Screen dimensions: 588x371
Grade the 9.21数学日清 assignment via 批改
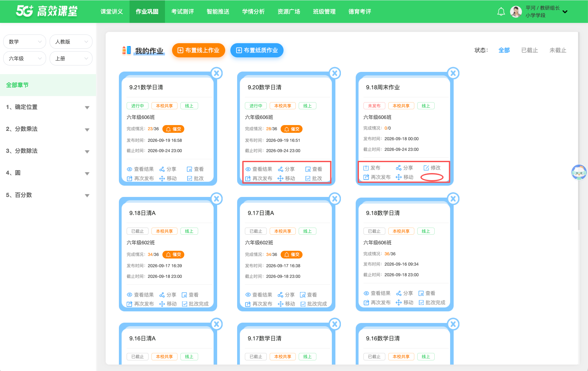pos(195,179)
